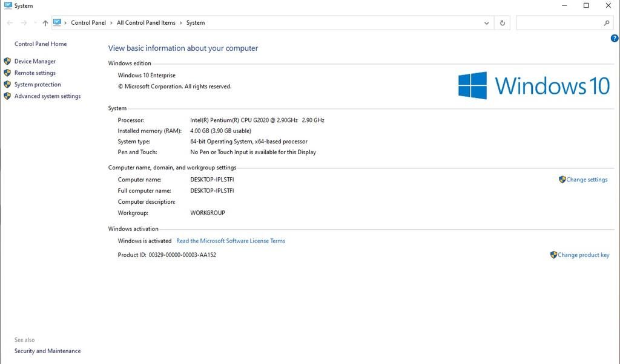Click the Up arrow navigation button
Viewport: 620px width, 364px height.
pyautogui.click(x=45, y=23)
